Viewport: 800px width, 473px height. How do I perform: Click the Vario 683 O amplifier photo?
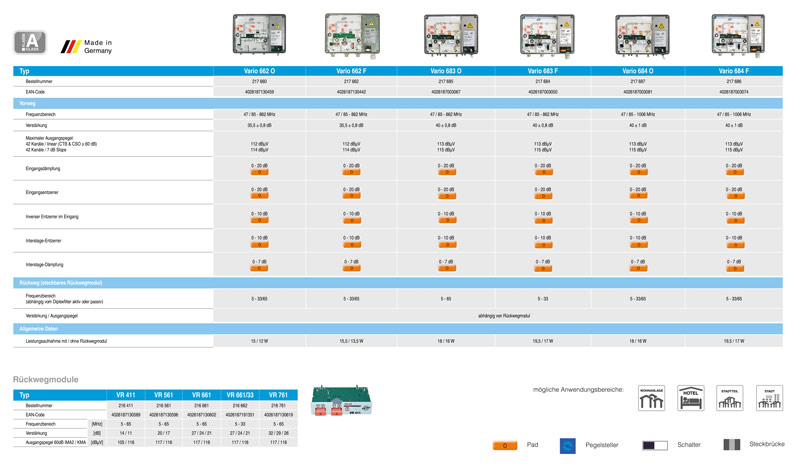(x=450, y=35)
